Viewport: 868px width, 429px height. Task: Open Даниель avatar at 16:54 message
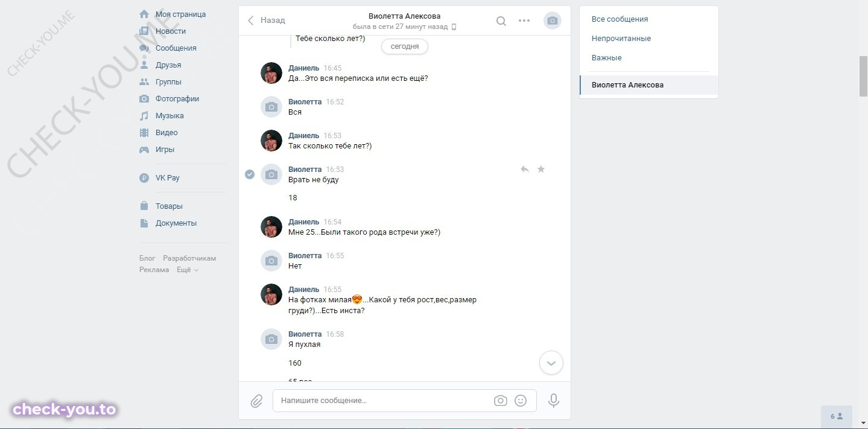(x=271, y=227)
